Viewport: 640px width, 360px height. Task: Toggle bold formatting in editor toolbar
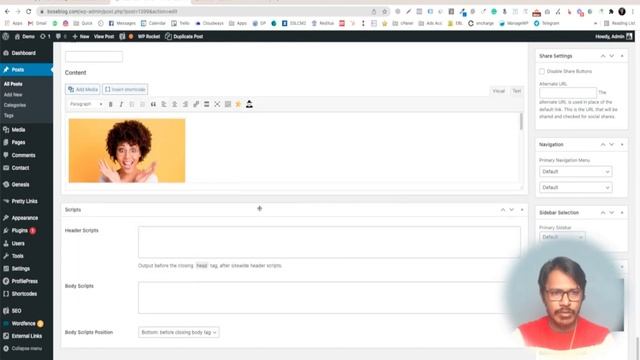[x=111, y=104]
